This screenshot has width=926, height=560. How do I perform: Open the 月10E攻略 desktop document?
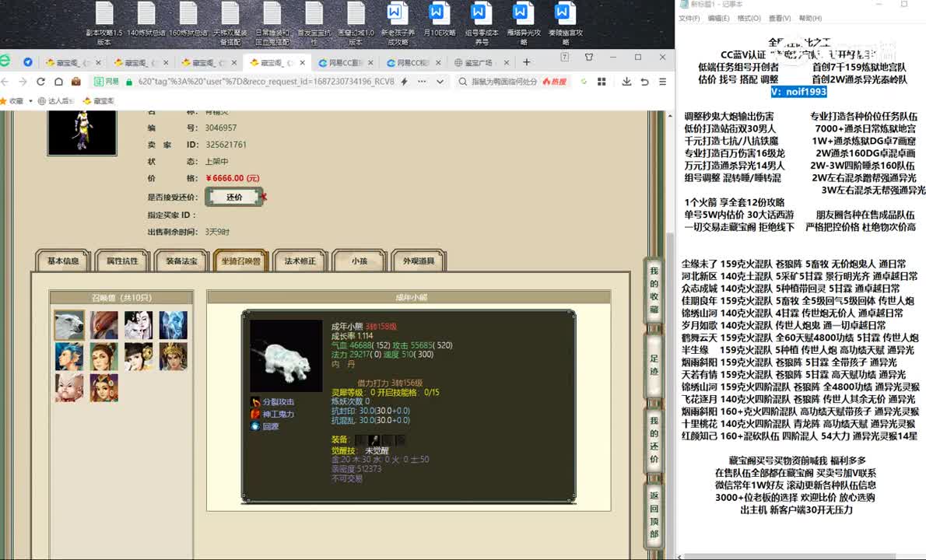click(x=439, y=22)
